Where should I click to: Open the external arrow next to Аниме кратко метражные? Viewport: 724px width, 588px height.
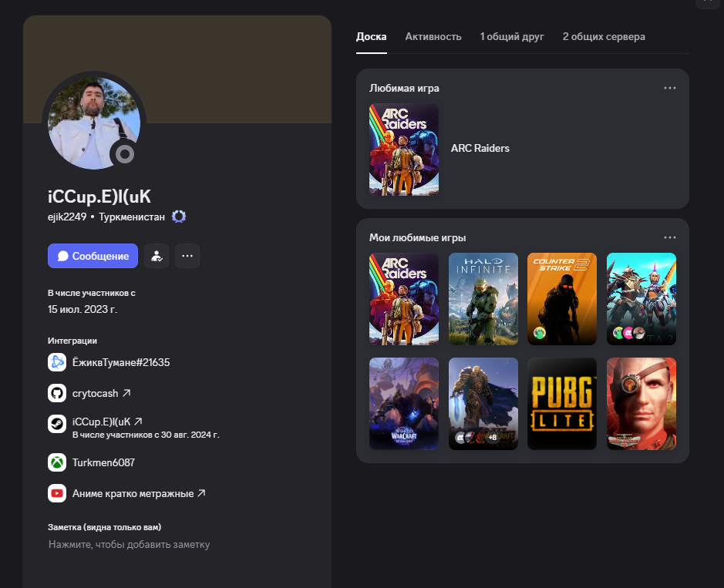point(201,493)
